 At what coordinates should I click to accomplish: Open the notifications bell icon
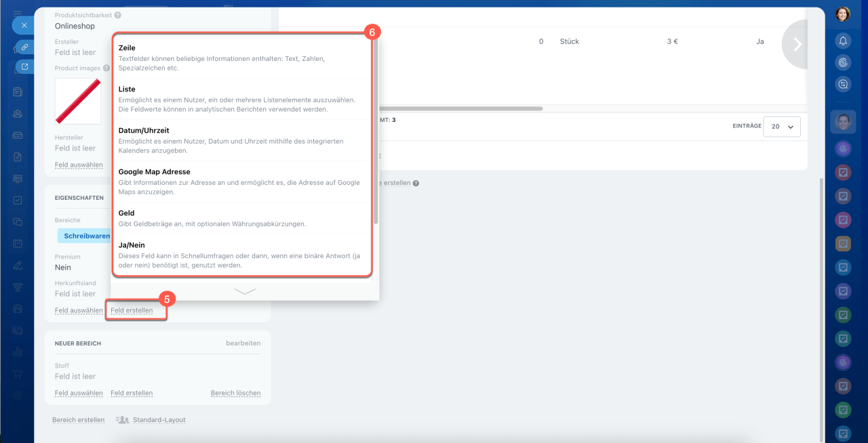[x=843, y=41]
